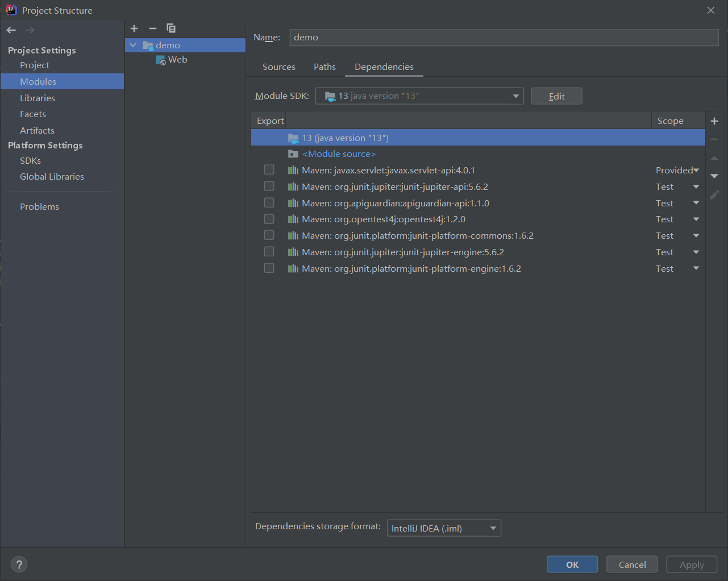Open SDKs under Platform Settings
728x581 pixels.
click(30, 161)
